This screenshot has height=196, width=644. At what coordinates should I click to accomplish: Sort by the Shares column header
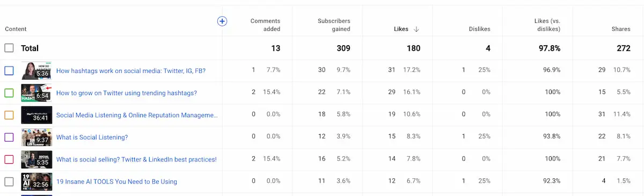pyautogui.click(x=621, y=29)
